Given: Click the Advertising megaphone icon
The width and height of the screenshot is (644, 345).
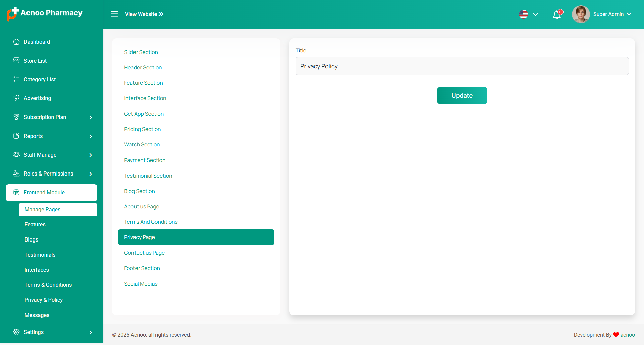Looking at the screenshot, I should tap(16, 98).
